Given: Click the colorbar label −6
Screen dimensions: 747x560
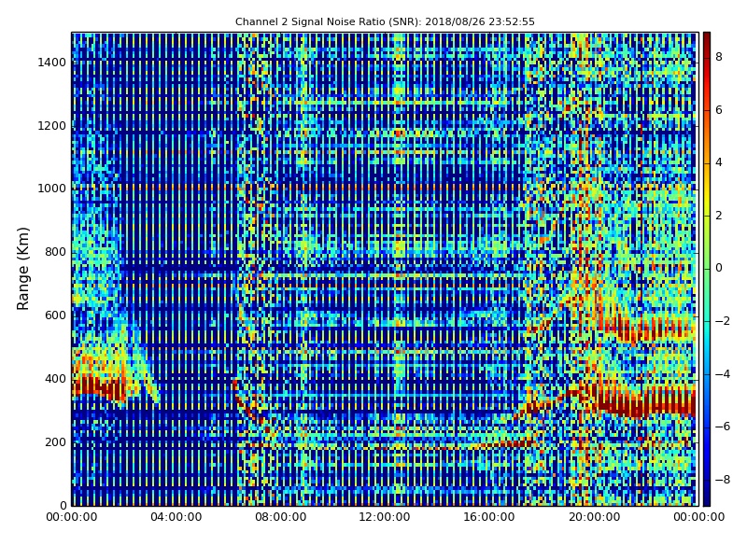Looking at the screenshot, I should [x=723, y=427].
